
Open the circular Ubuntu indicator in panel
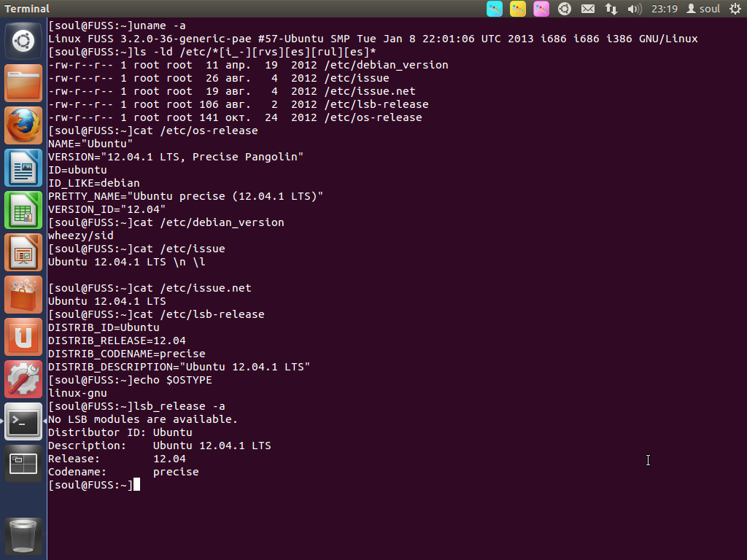click(x=565, y=9)
